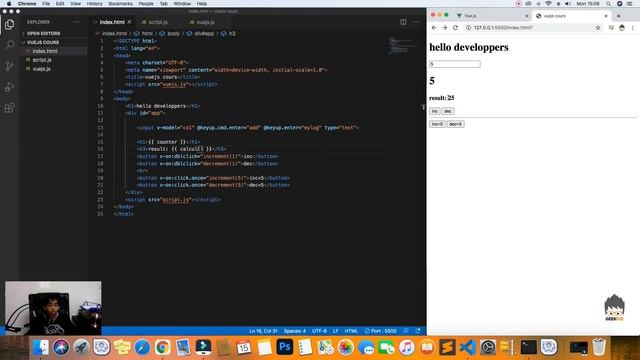
Task: Bookmark this page with the star icon
Action: pos(598,28)
